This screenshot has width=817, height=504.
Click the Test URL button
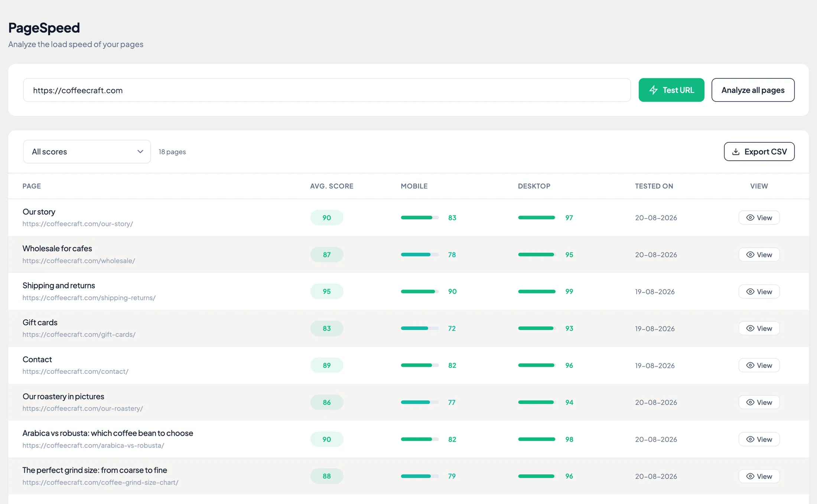click(671, 90)
